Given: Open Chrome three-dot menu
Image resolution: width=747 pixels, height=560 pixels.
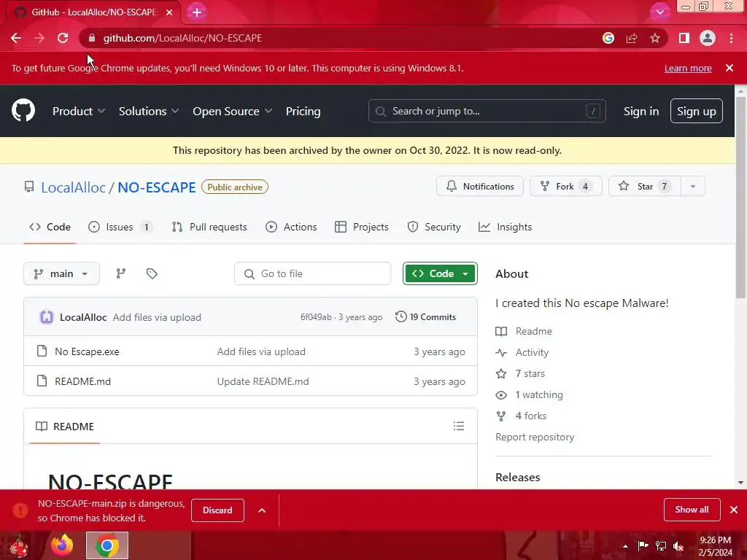Looking at the screenshot, I should point(731,38).
